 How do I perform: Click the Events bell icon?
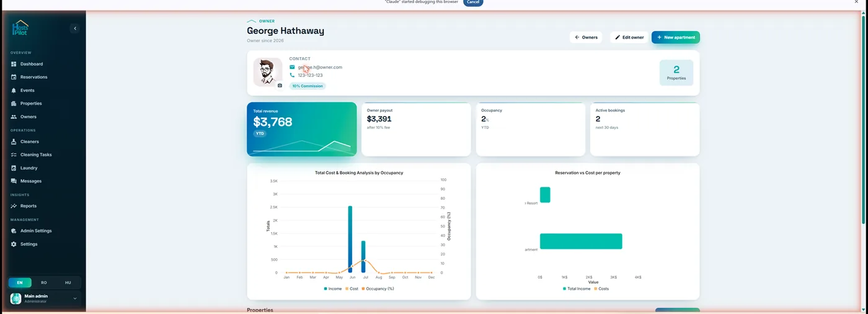point(14,91)
